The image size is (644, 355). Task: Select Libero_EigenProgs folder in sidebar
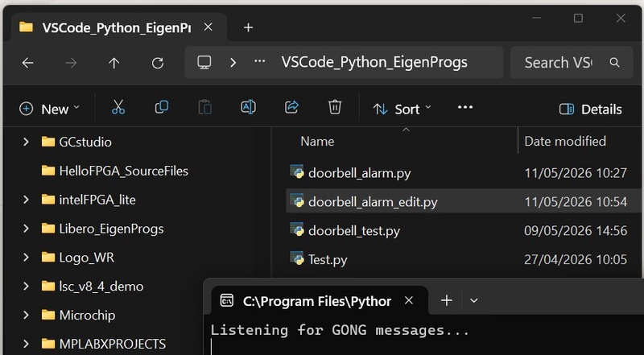coord(103,229)
